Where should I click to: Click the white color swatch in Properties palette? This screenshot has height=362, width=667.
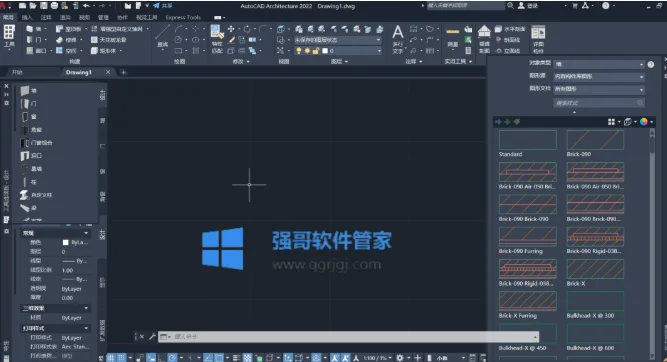coord(66,242)
